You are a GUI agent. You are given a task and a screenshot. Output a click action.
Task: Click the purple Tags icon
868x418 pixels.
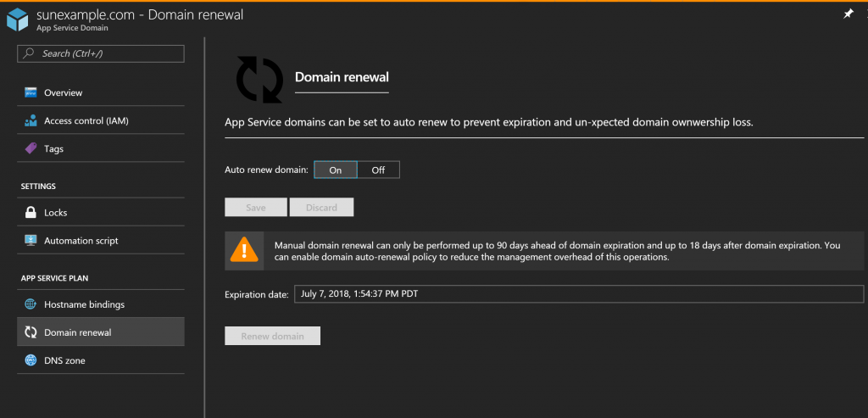tap(31, 148)
